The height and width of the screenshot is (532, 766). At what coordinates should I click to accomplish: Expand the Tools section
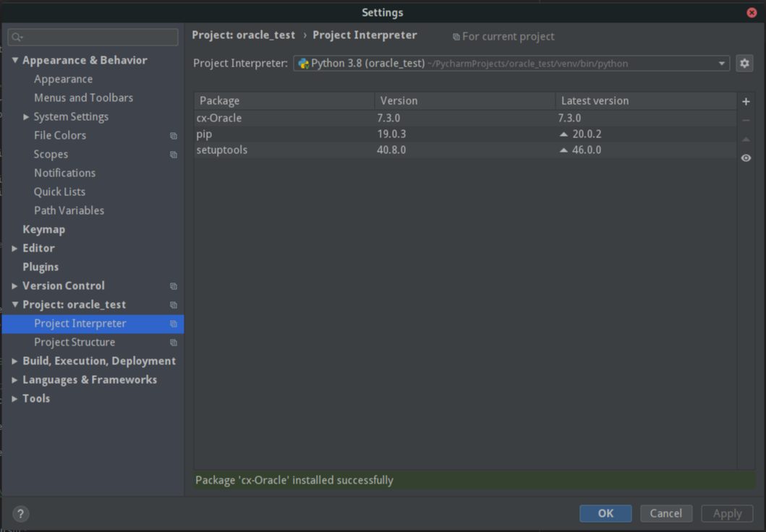click(14, 399)
